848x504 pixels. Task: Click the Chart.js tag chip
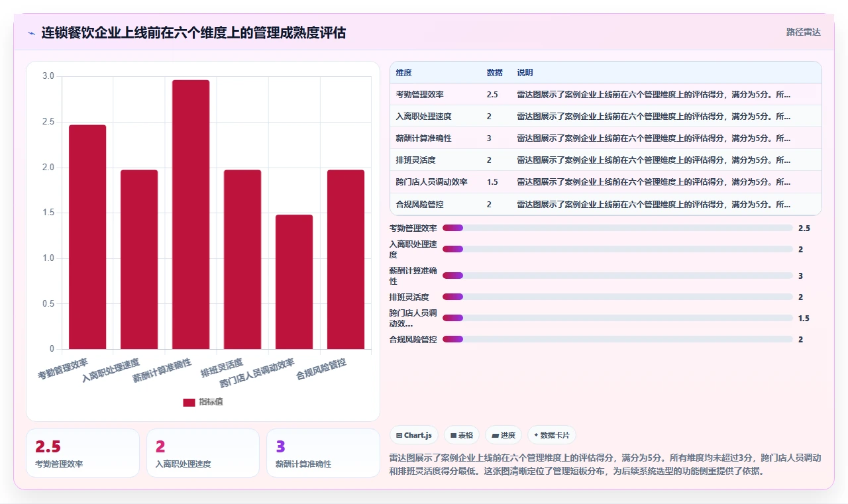(414, 435)
